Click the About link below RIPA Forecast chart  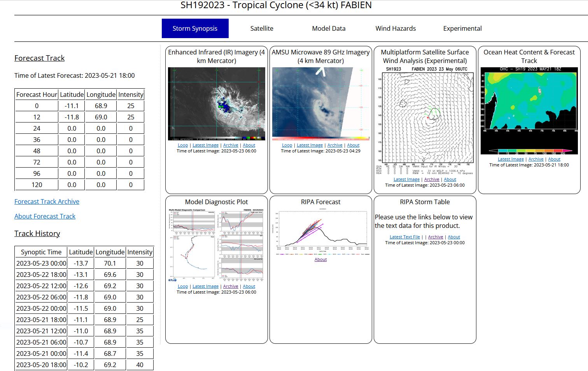(320, 259)
